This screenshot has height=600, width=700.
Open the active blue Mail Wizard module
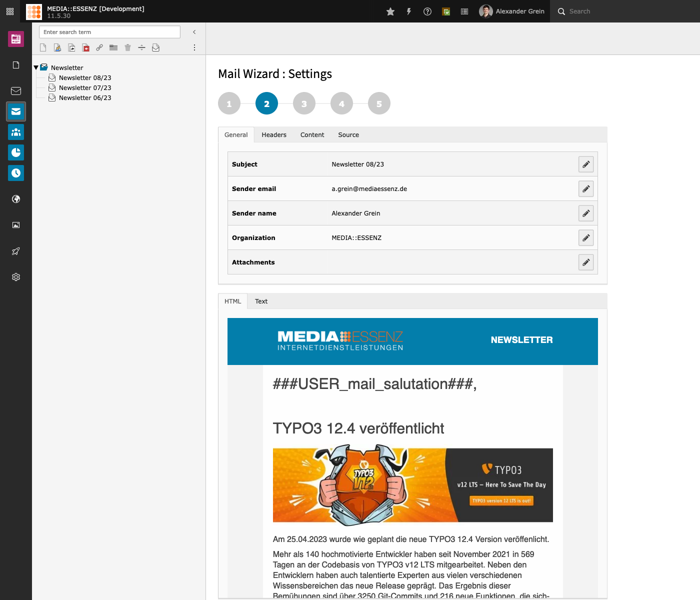pos(16,111)
